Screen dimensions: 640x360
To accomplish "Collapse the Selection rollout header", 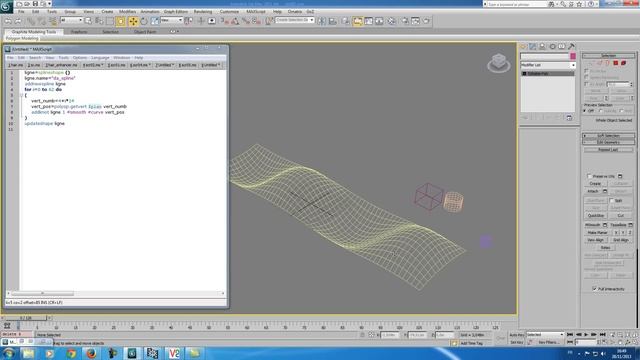I will click(x=609, y=56).
